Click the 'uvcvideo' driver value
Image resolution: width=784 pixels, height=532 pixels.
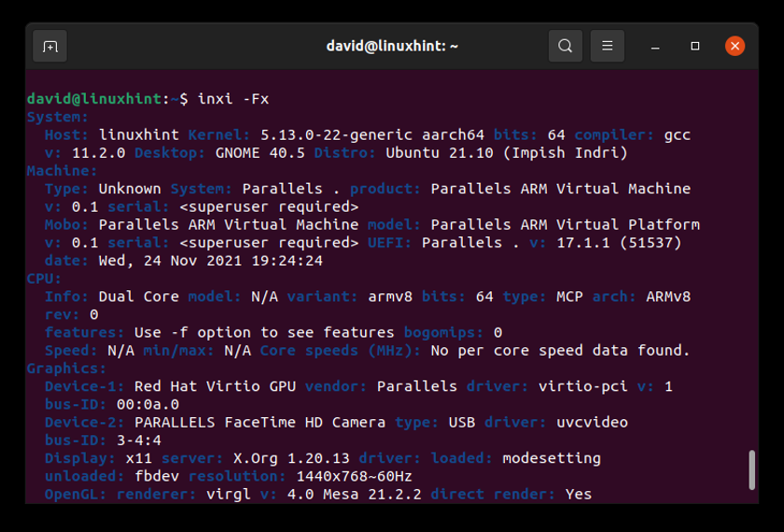(592, 422)
